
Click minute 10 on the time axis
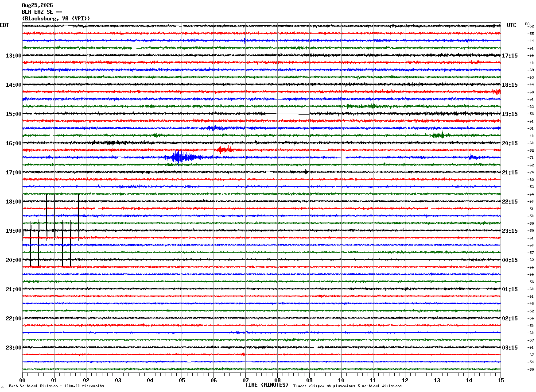(x=341, y=380)
